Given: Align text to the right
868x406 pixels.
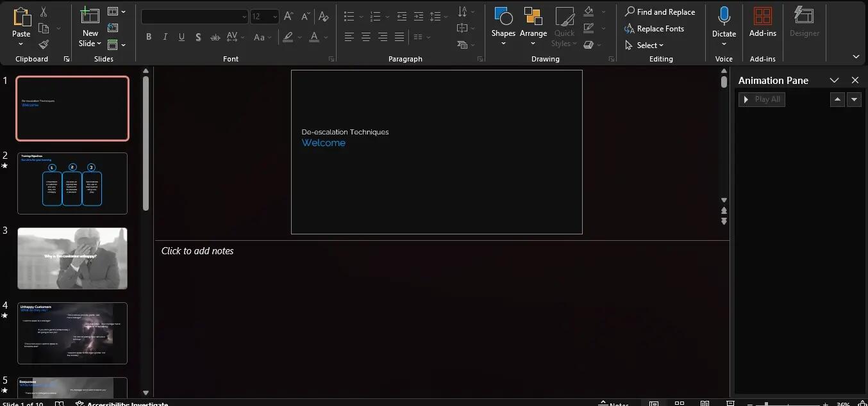Looking at the screenshot, I should pyautogui.click(x=383, y=37).
